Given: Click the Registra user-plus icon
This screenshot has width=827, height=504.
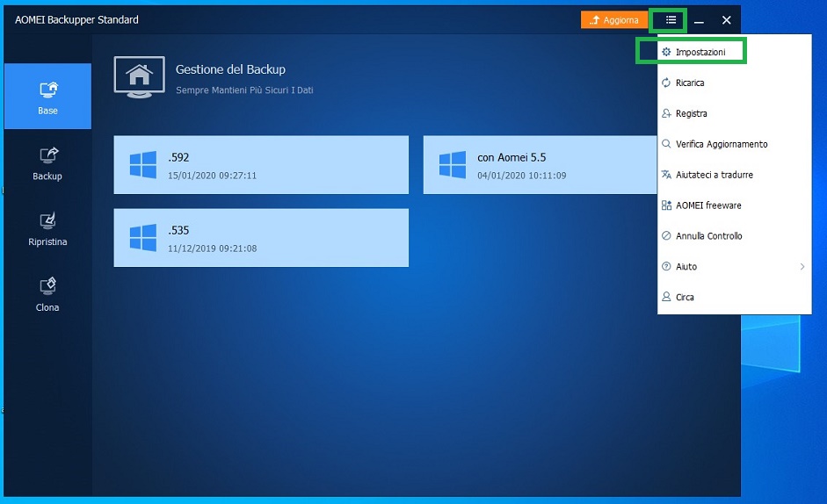Looking at the screenshot, I should tap(666, 113).
